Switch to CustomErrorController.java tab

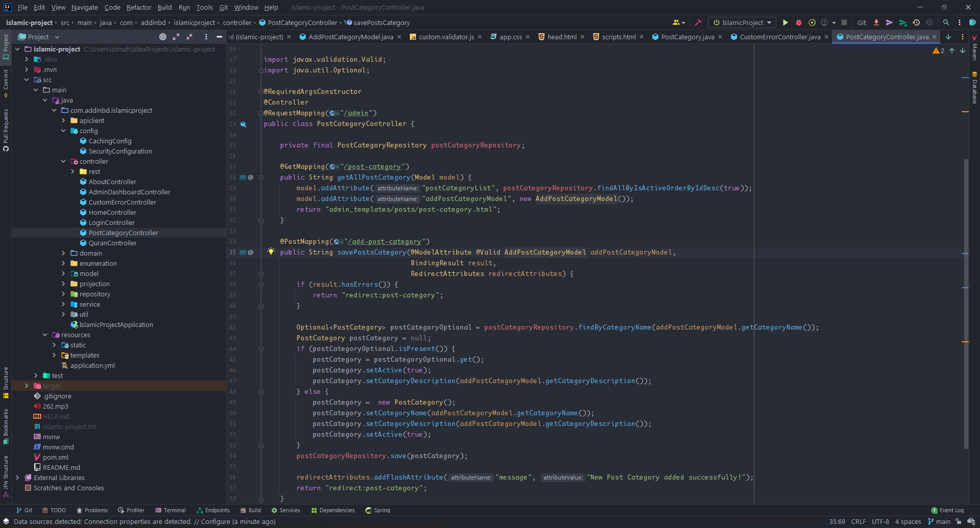click(x=780, y=37)
